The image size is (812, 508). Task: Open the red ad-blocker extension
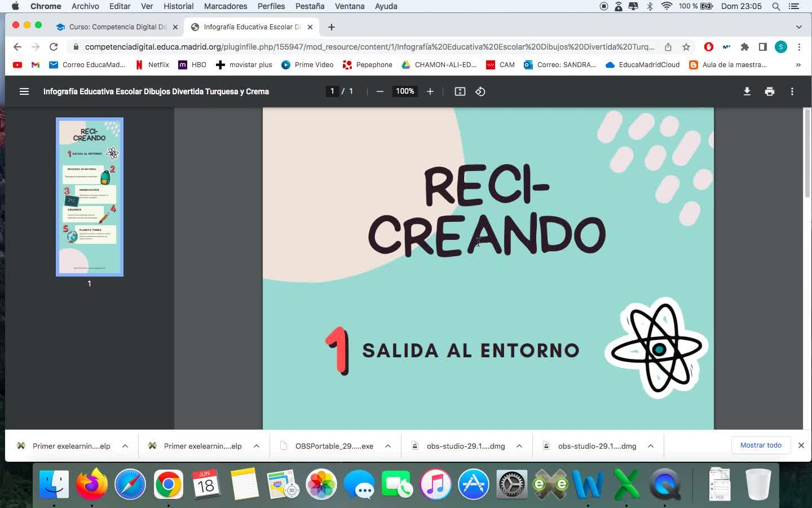pos(709,47)
